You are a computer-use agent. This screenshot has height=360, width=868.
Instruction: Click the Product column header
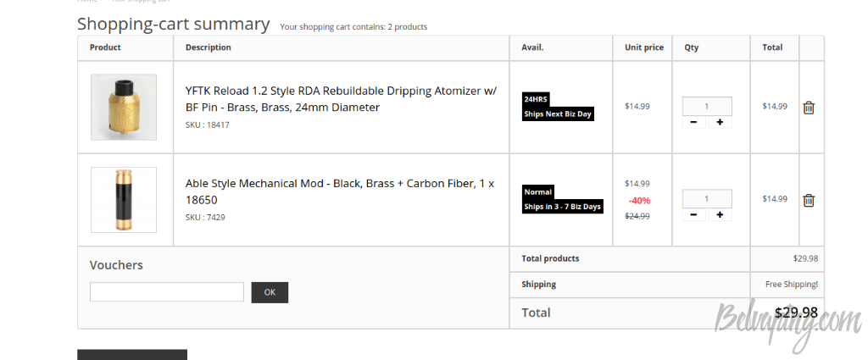click(105, 47)
